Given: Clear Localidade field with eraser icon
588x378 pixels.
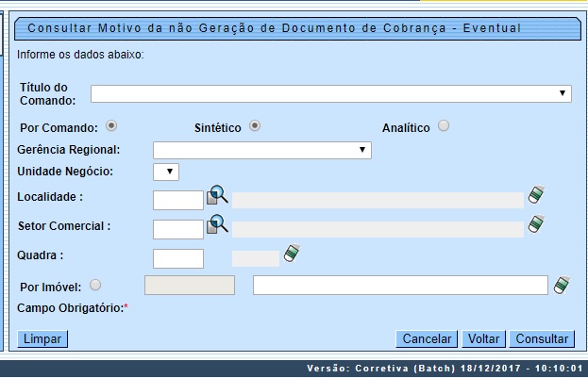Looking at the screenshot, I should (x=536, y=195).
